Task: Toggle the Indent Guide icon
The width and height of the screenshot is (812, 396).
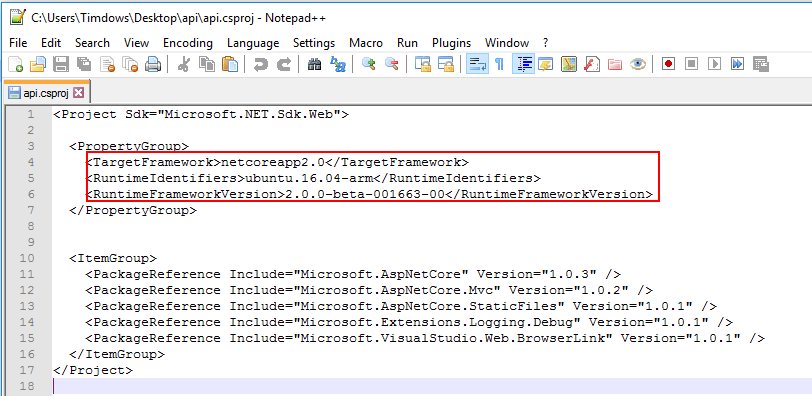Action: (524, 64)
